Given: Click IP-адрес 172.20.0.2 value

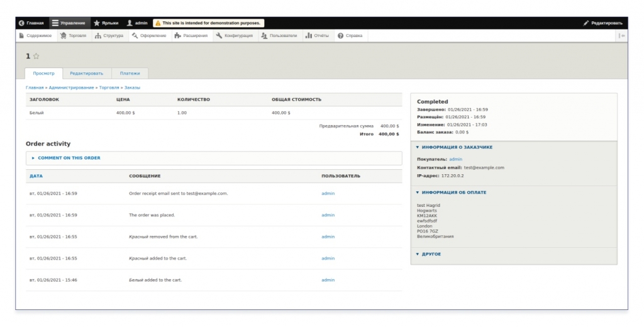Looking at the screenshot, I should click(452, 176).
